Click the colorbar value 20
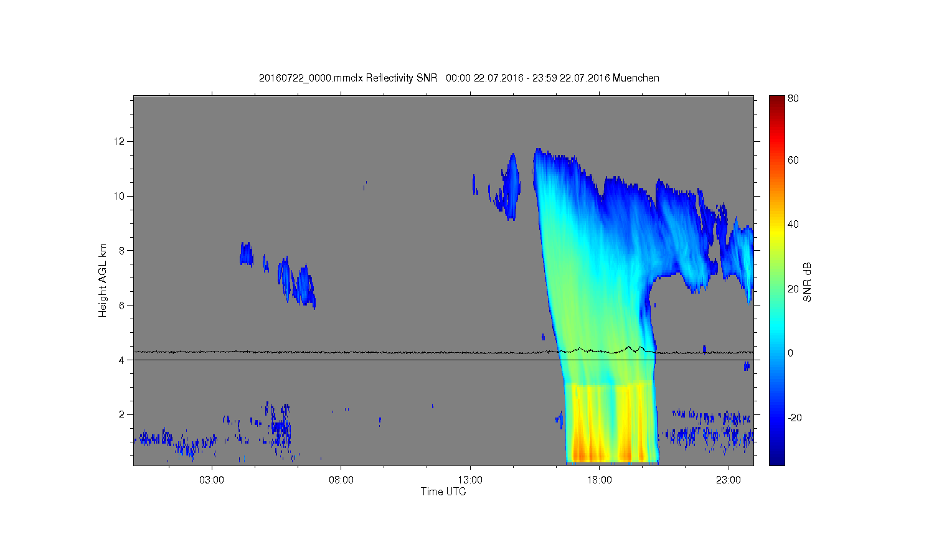 click(793, 289)
